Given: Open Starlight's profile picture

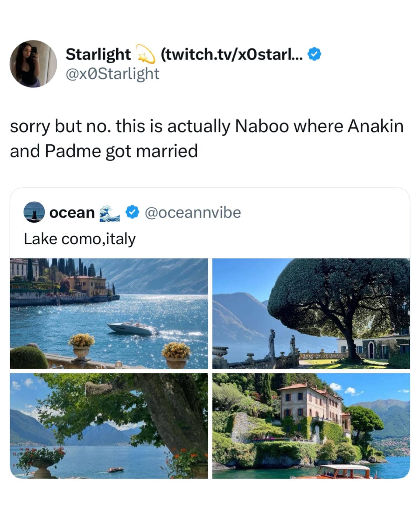Looking at the screenshot, I should (x=33, y=64).
